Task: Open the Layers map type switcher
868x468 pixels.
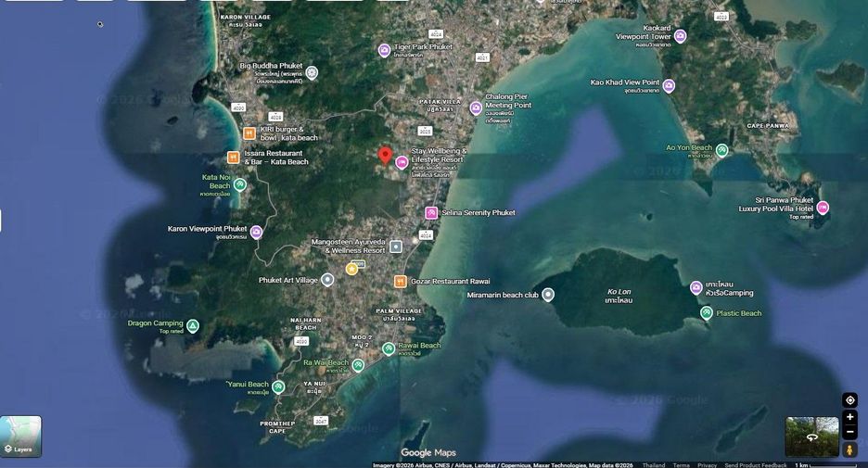Action: (20, 436)
